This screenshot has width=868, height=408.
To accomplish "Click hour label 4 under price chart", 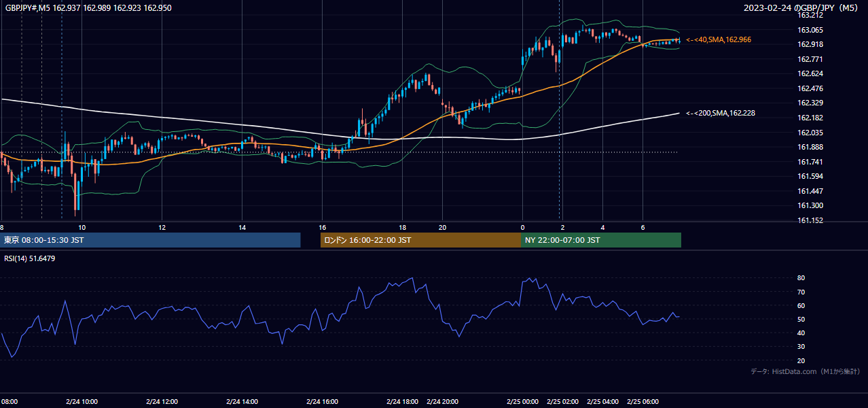I will (602, 228).
